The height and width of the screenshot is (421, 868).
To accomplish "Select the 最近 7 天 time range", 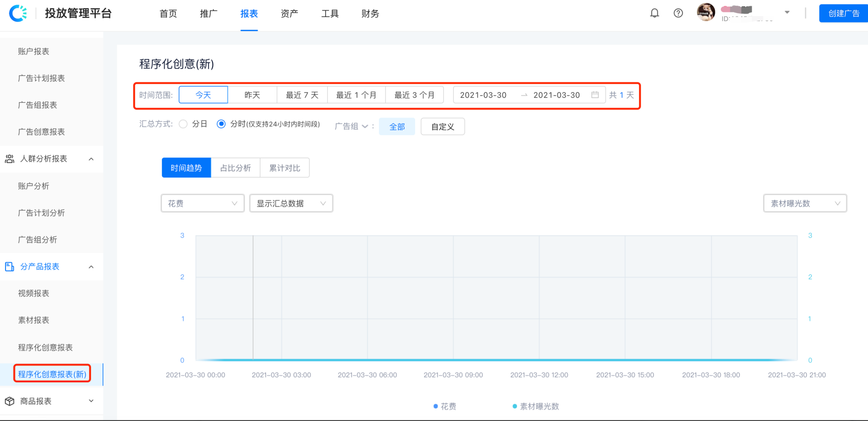I will [302, 95].
